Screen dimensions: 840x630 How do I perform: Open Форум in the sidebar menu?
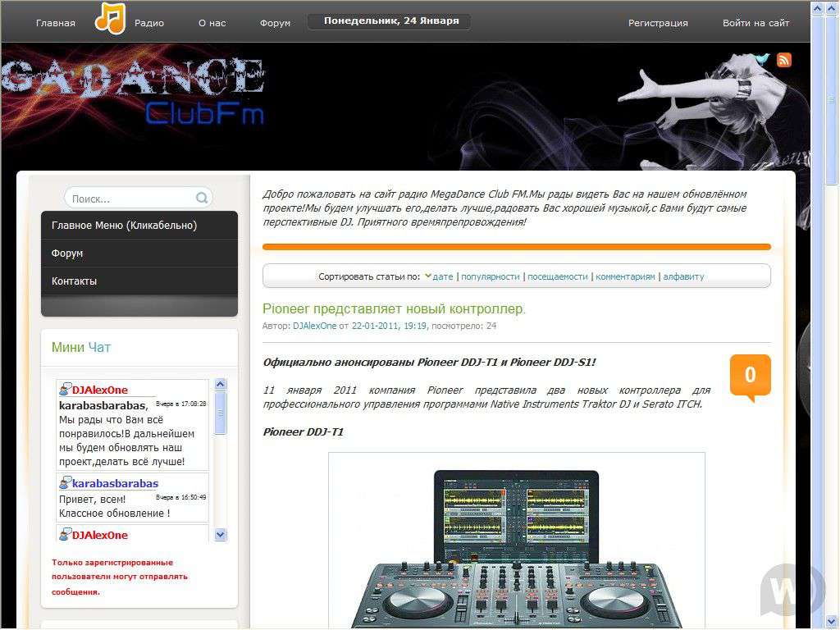pos(139,253)
